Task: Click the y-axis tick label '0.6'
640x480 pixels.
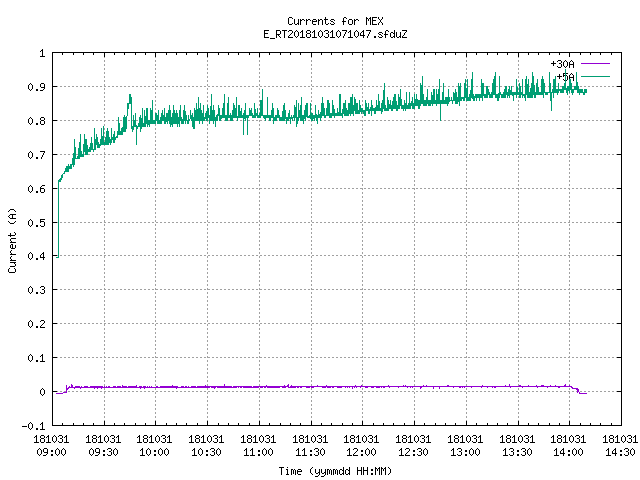Action: coord(36,189)
